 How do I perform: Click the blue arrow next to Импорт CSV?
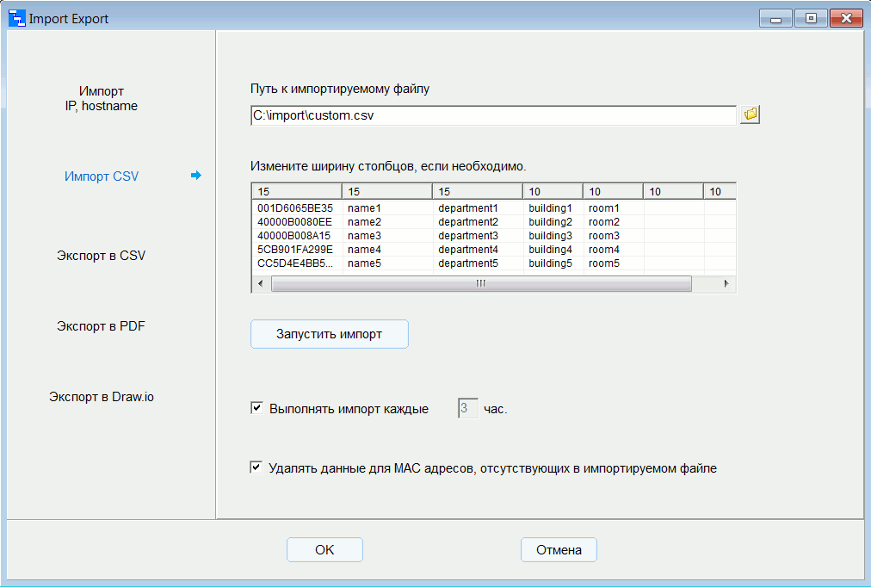196,176
